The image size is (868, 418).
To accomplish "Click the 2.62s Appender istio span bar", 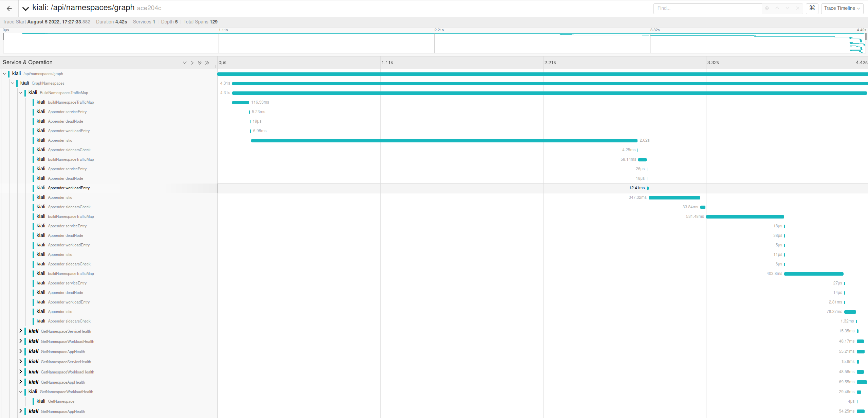I will [x=444, y=141].
